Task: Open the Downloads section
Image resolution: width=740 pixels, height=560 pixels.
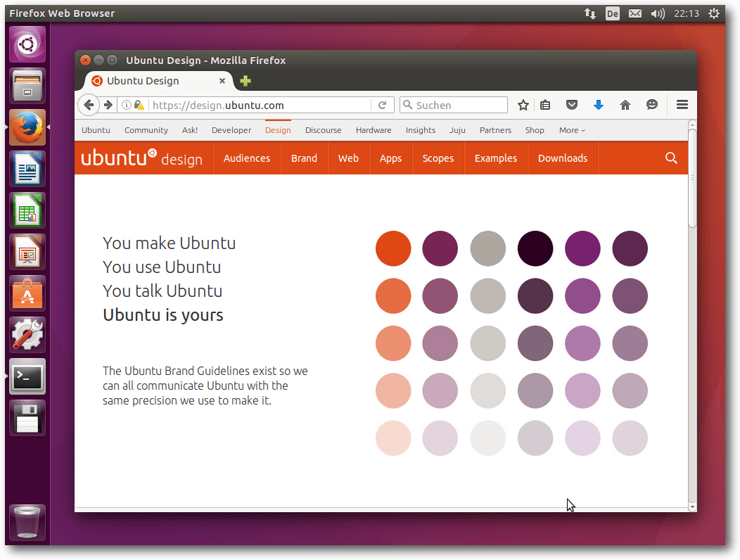Action: click(x=563, y=158)
